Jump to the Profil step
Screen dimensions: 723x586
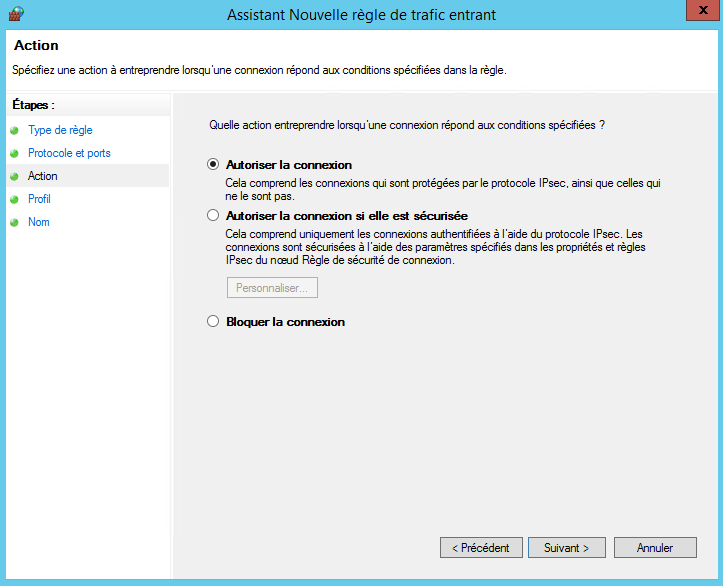(39, 199)
